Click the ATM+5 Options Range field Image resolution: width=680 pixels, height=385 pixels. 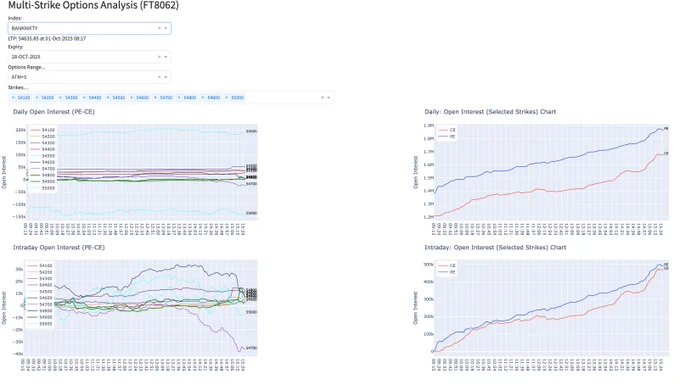tap(89, 77)
